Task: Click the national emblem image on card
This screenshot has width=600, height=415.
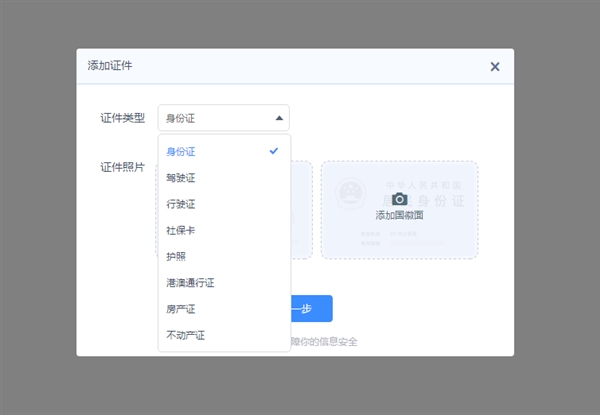Action: coord(349,191)
